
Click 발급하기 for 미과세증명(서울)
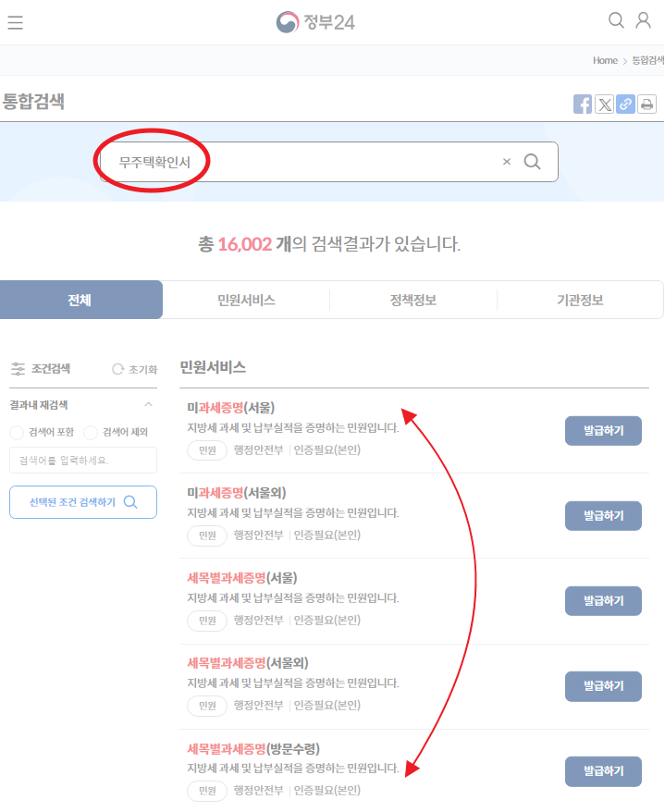tap(603, 431)
